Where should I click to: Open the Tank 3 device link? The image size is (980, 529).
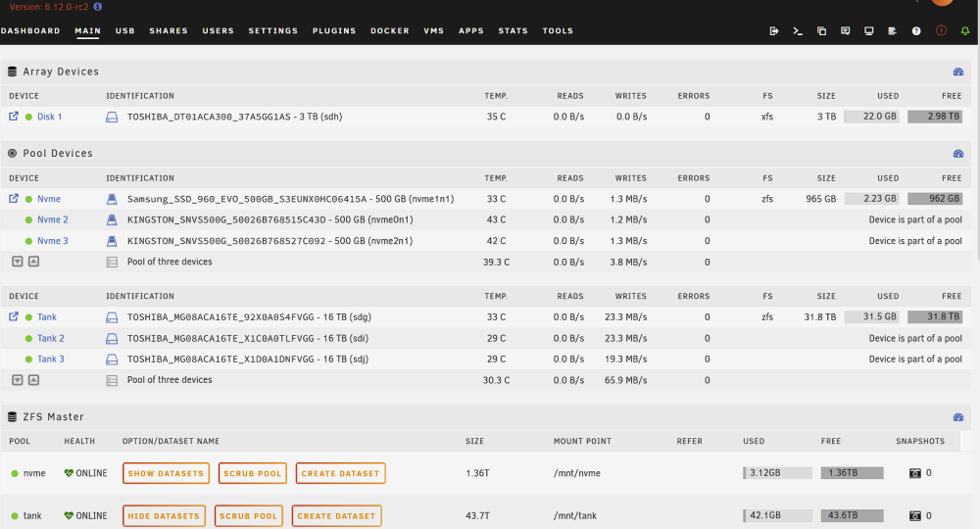tap(51, 360)
